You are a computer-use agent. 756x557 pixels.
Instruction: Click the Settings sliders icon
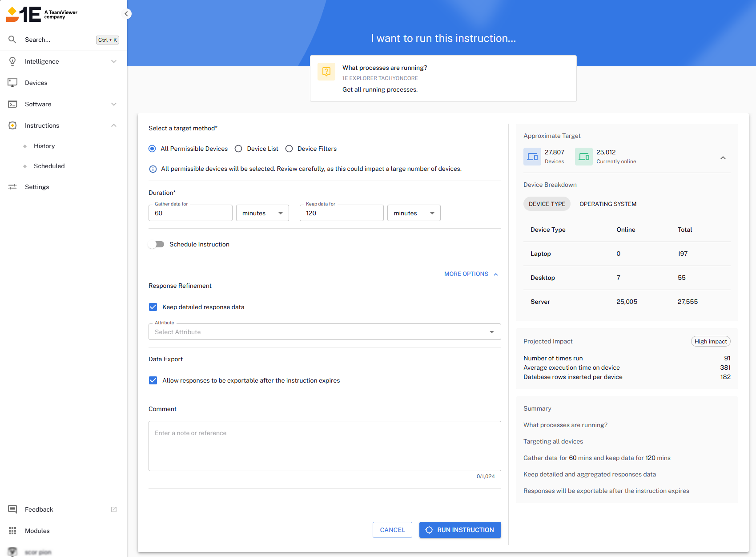[12, 187]
